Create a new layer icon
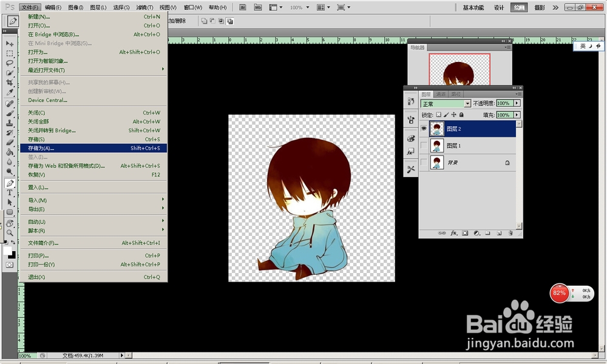The height and width of the screenshot is (364, 607). [x=500, y=233]
